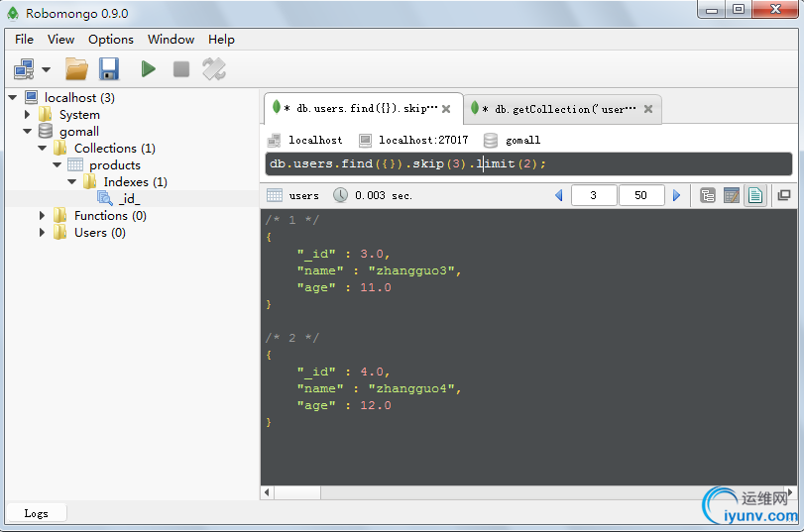Screen dimensions: 804x532
Task: Click the 0.003 sec. execution time label
Action: click(x=383, y=195)
